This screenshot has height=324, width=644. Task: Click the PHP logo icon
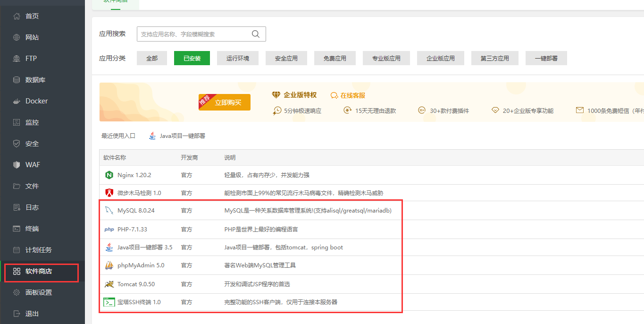pos(109,230)
